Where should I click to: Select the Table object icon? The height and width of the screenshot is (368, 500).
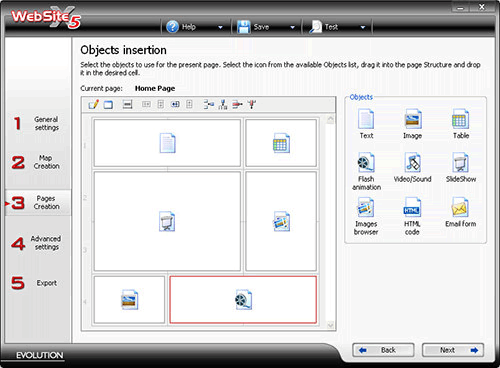tap(461, 119)
